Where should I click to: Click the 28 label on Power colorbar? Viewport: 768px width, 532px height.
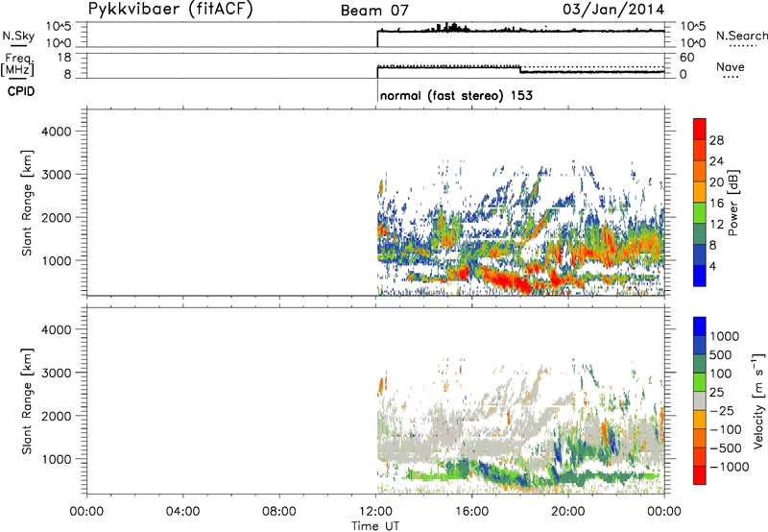click(716, 140)
